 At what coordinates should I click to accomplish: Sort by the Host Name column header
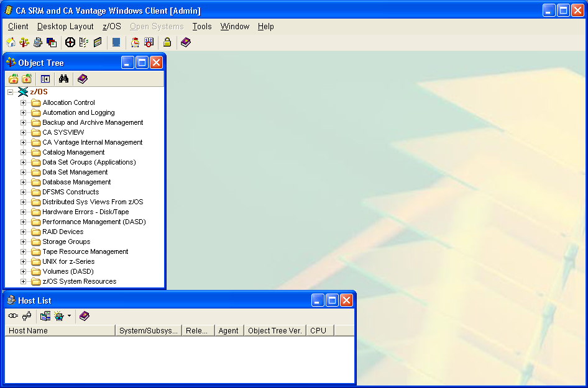coord(60,330)
